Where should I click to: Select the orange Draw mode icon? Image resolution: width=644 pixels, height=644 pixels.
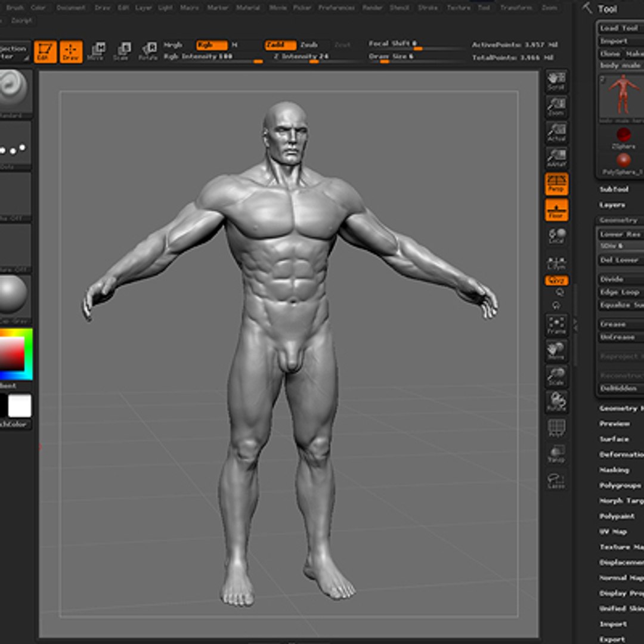tap(71, 51)
